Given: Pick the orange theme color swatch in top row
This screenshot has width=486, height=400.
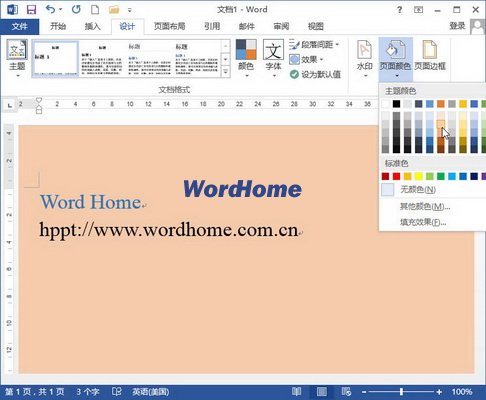Looking at the screenshot, I should tap(441, 104).
